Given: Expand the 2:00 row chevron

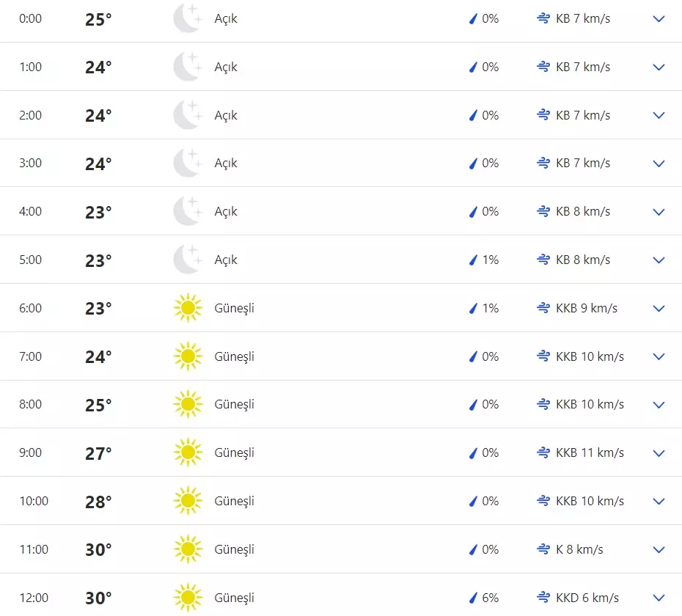Looking at the screenshot, I should [x=659, y=115].
